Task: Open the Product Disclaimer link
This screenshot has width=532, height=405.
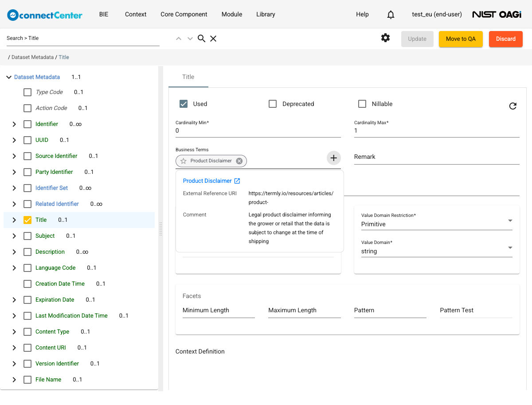Action: click(207, 181)
